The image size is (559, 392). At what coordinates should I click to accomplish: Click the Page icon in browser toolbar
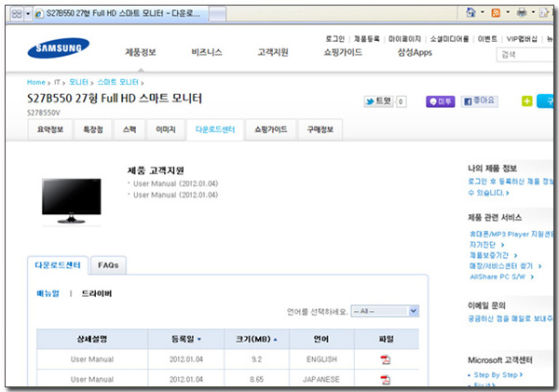point(544,13)
